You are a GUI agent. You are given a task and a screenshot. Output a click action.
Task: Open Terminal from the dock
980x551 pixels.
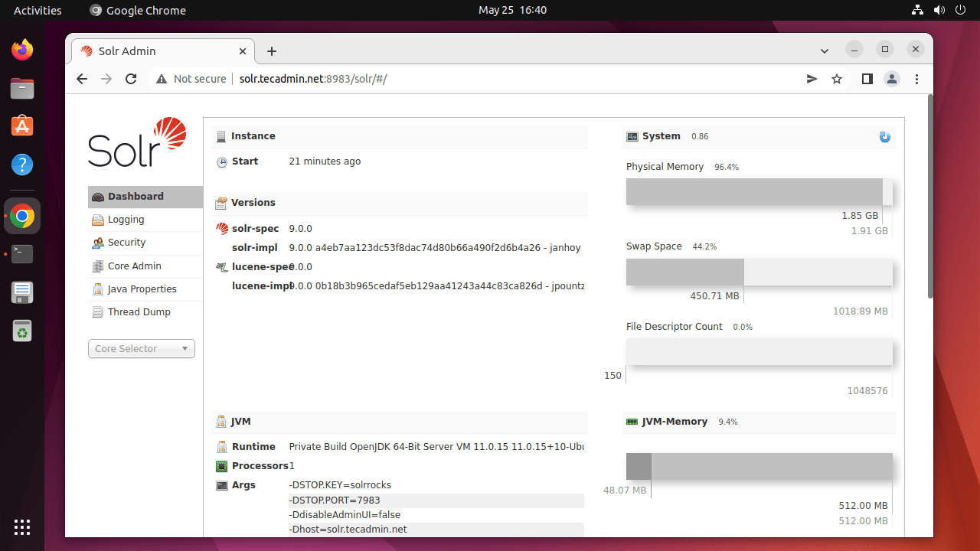(x=22, y=254)
